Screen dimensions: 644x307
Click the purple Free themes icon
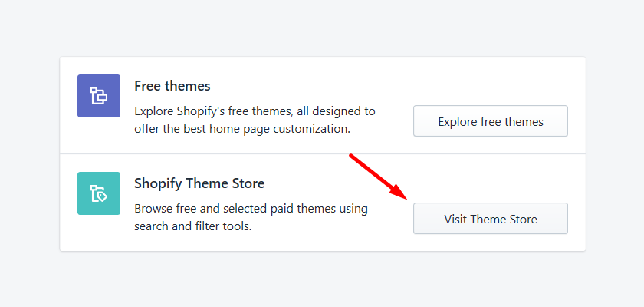[99, 96]
